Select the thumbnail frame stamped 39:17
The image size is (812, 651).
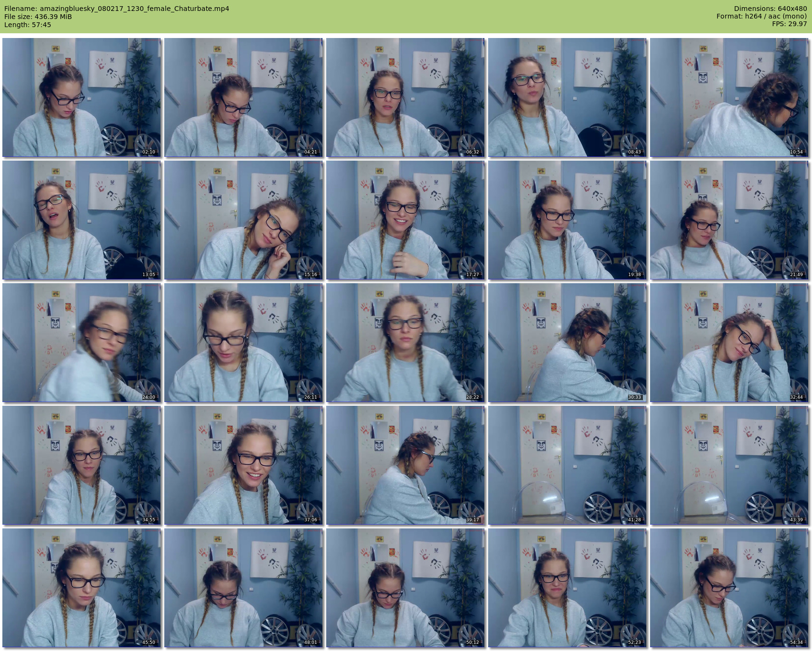(406, 465)
